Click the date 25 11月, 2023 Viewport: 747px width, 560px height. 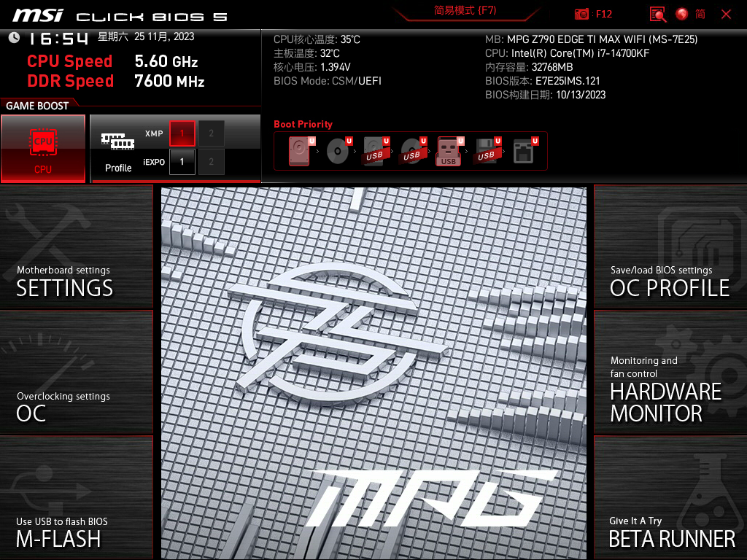(164, 36)
